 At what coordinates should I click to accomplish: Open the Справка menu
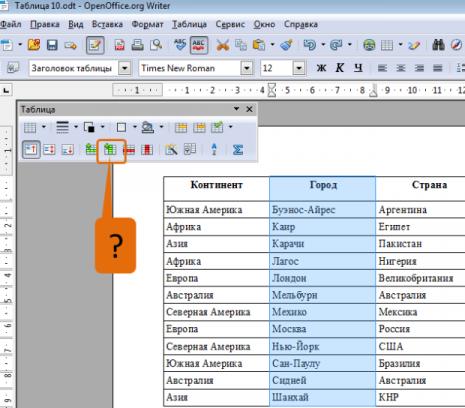[301, 24]
